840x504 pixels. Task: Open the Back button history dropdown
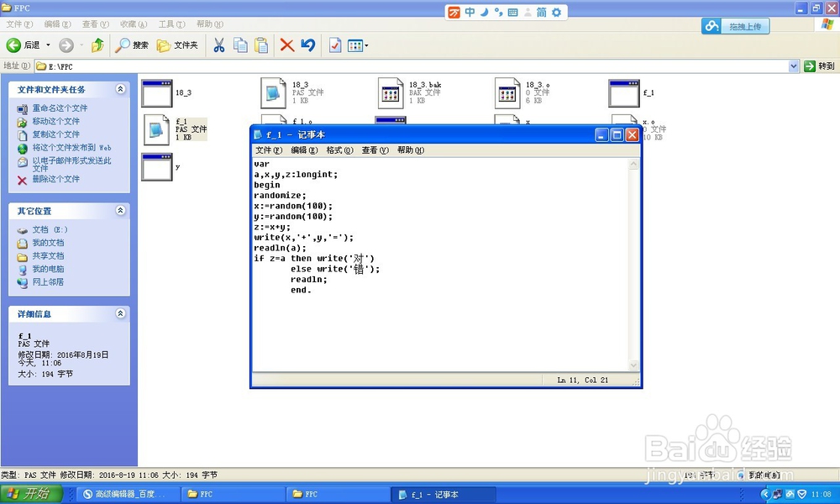(x=48, y=45)
